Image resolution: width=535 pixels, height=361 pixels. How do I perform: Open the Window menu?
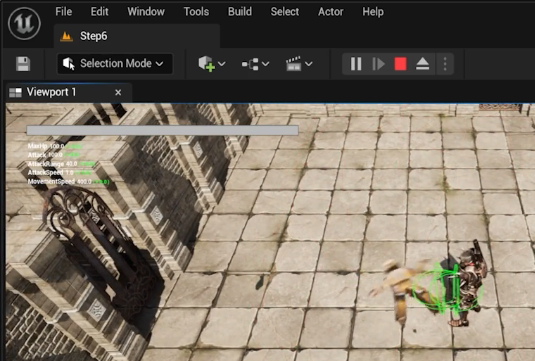pyautogui.click(x=146, y=12)
